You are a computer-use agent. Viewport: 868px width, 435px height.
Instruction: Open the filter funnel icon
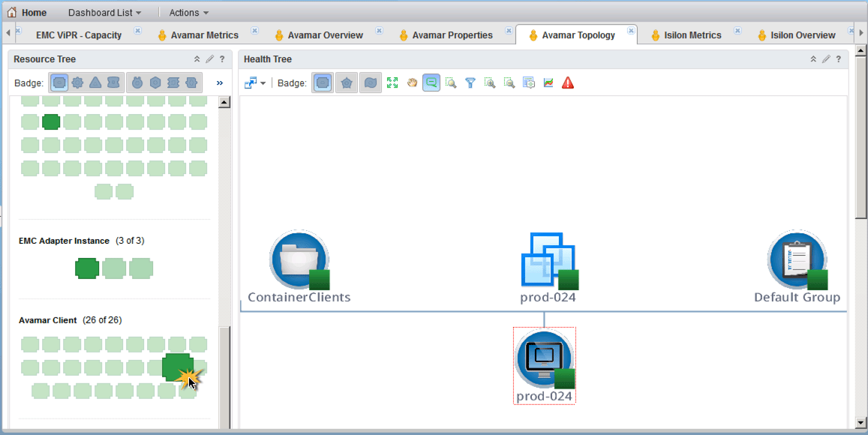(470, 83)
